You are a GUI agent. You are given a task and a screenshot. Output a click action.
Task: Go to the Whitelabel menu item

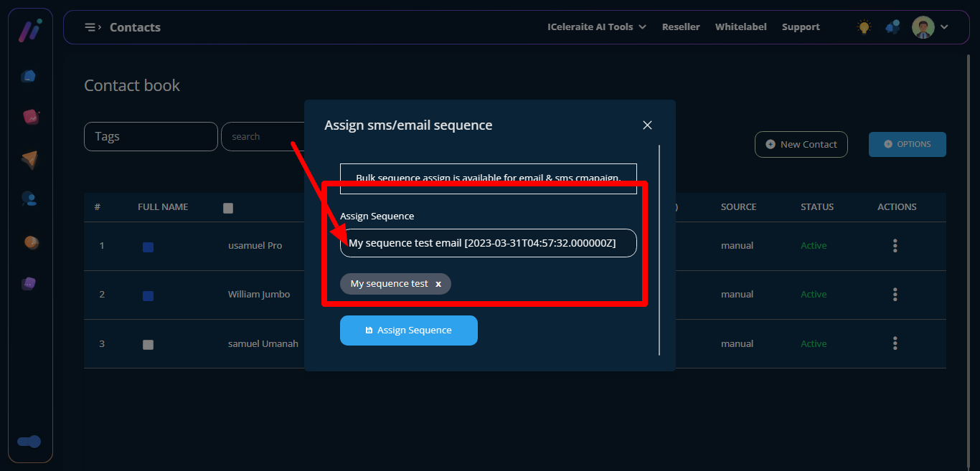pyautogui.click(x=740, y=27)
